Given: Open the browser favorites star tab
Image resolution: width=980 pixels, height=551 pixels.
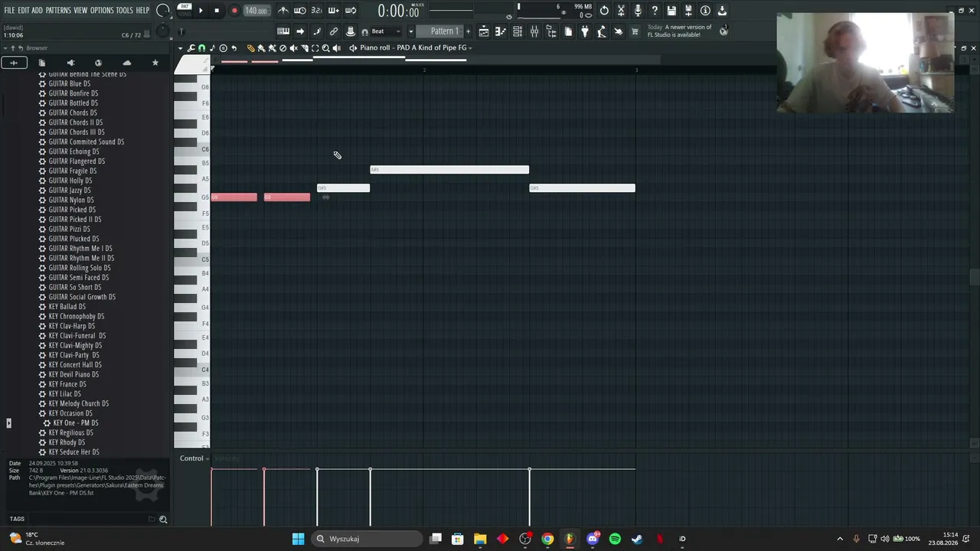Looking at the screenshot, I should point(155,63).
